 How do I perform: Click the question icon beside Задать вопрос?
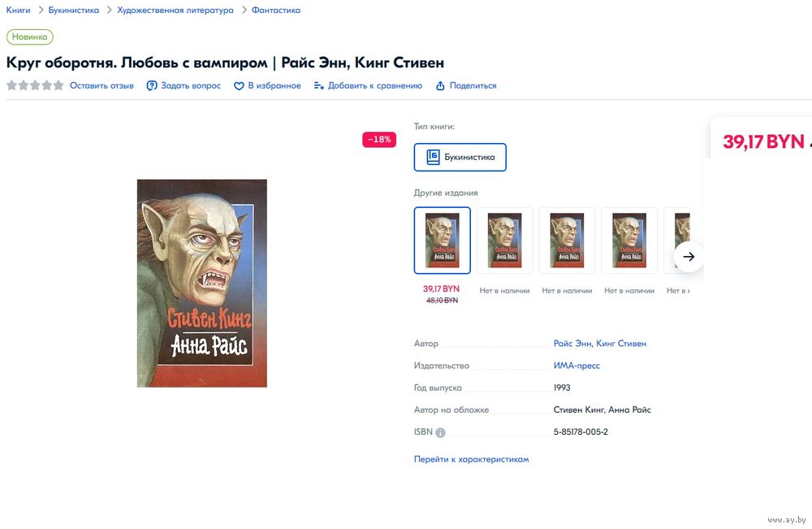pos(152,86)
